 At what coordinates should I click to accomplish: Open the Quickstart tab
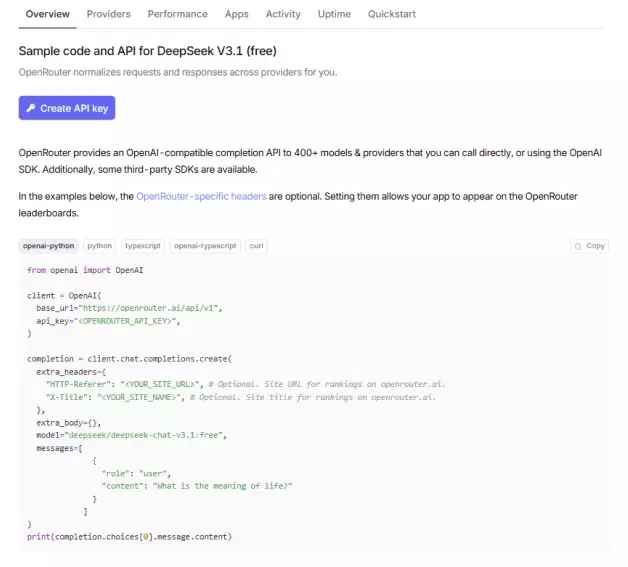[392, 14]
